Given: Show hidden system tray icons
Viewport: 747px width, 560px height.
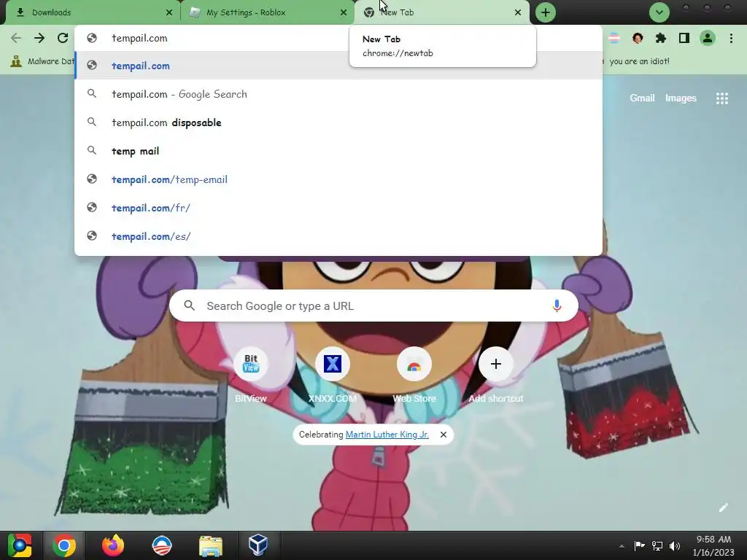Looking at the screenshot, I should click(x=622, y=546).
